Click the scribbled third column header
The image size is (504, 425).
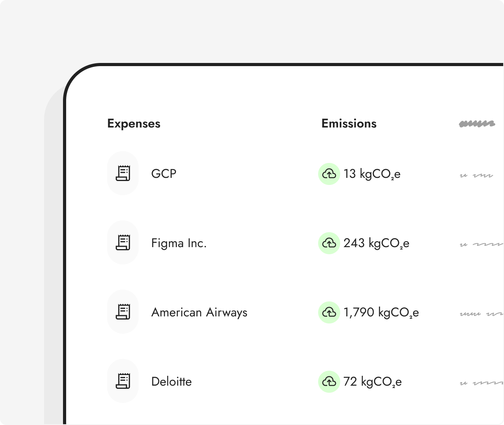click(x=477, y=124)
